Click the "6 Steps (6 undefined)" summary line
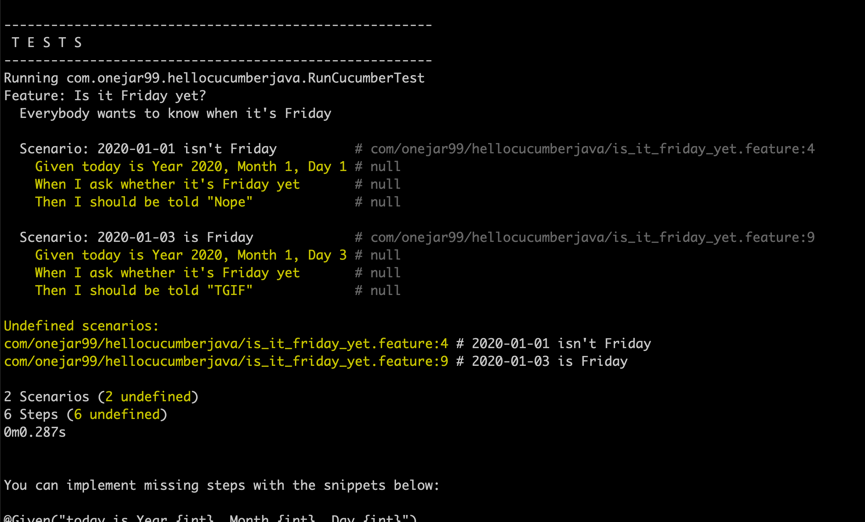 coord(86,414)
